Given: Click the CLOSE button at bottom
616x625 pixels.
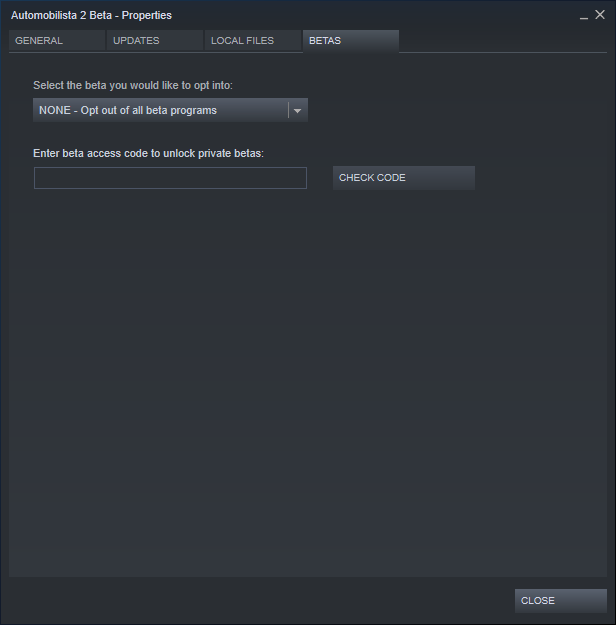Looking at the screenshot, I should pyautogui.click(x=561, y=601).
